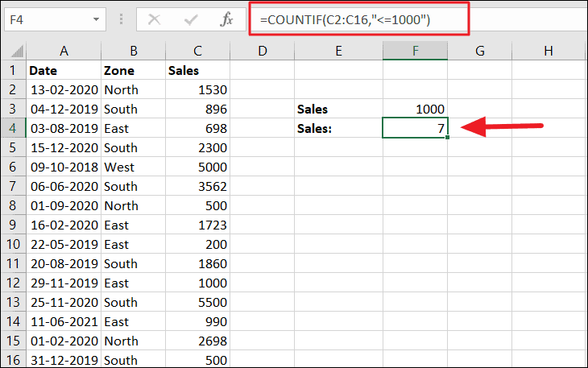The image size is (588, 368).
Task: Select sales value 5500 cell
Action: tap(197, 302)
